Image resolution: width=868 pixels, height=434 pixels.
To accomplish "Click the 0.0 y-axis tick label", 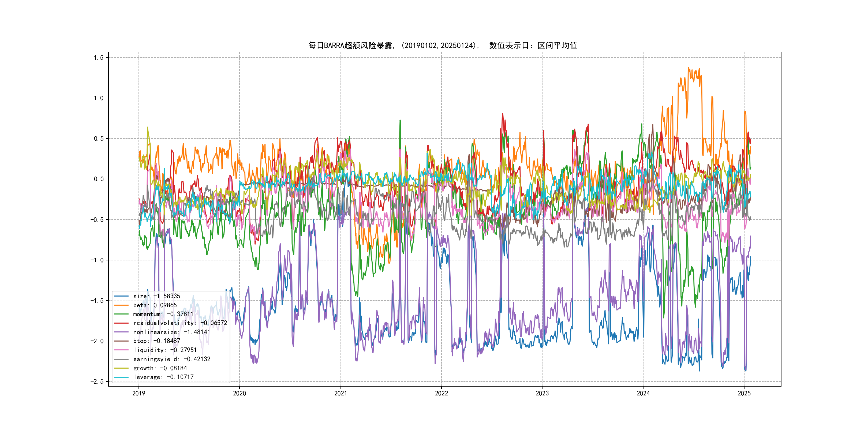I will 99,179.
